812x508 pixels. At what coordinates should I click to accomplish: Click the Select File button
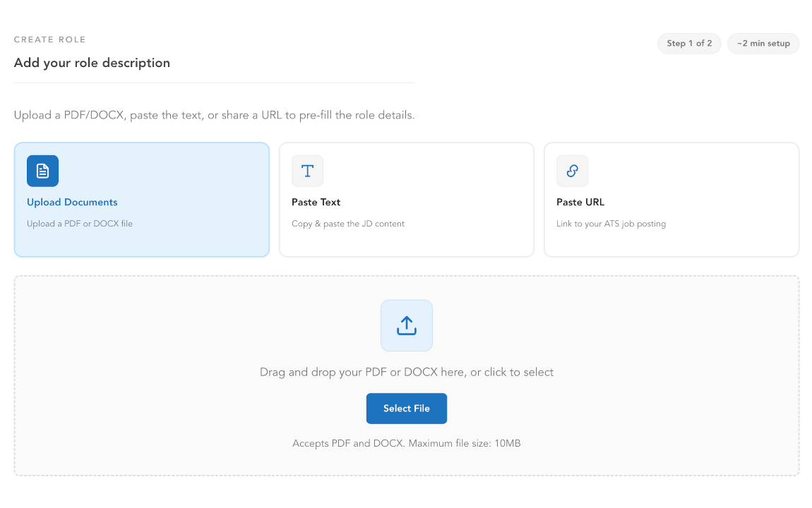coord(407,409)
